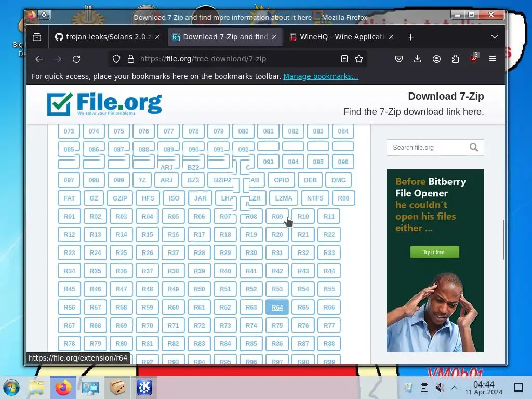Viewport: 532px width, 399px height.
Task: Open the 073 extension link
Action: point(69,131)
